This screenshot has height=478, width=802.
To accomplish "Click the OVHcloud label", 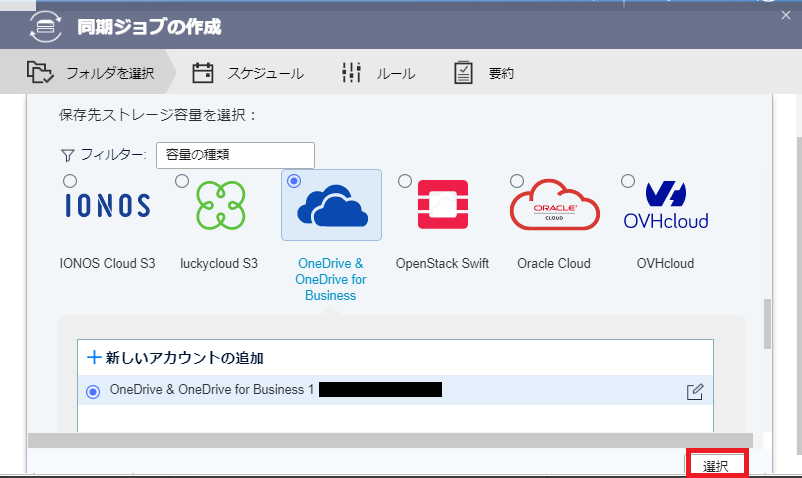I will [x=665, y=263].
